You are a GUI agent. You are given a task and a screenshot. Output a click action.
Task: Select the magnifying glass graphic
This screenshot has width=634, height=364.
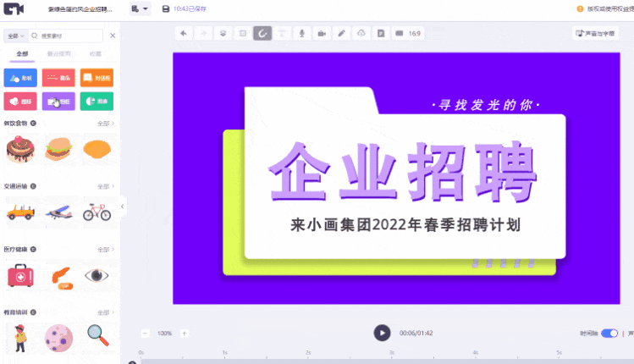pyautogui.click(x=98, y=336)
